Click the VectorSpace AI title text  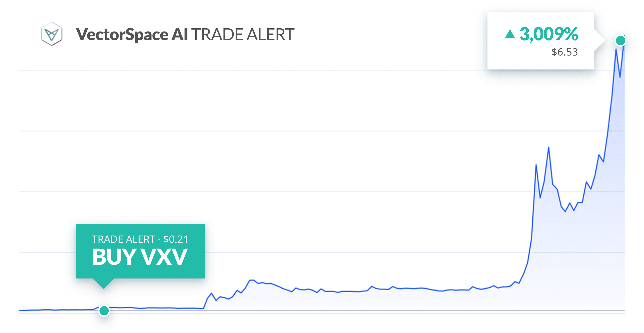pyautogui.click(x=132, y=34)
